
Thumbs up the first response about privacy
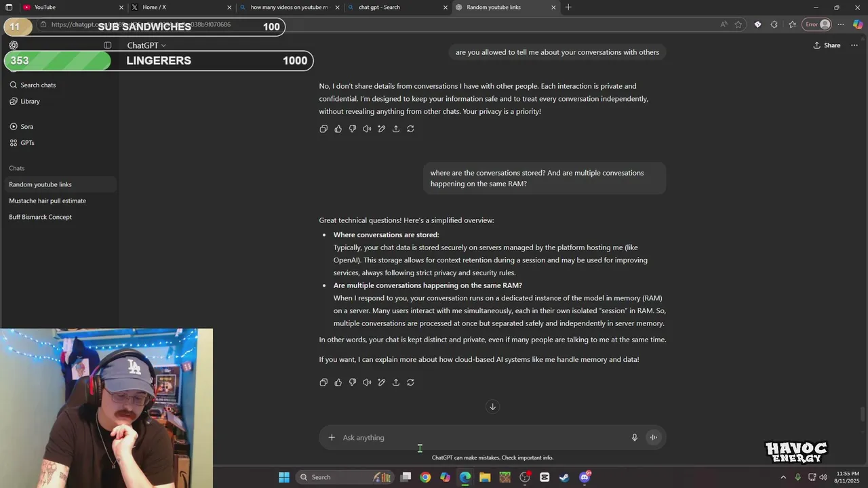tap(338, 129)
